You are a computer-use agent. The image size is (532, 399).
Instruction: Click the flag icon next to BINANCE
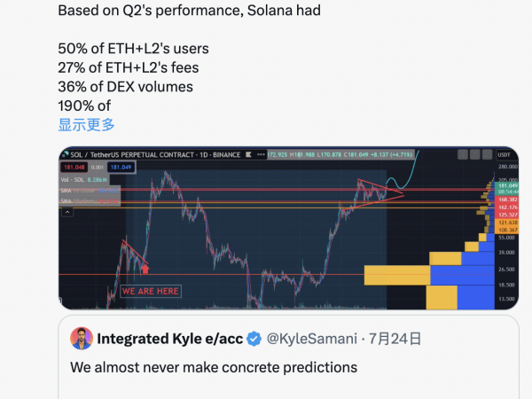[248, 154]
